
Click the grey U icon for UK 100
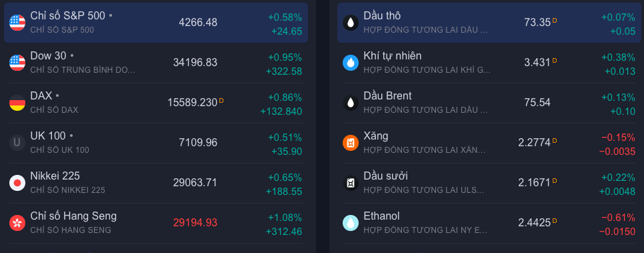[17, 143]
